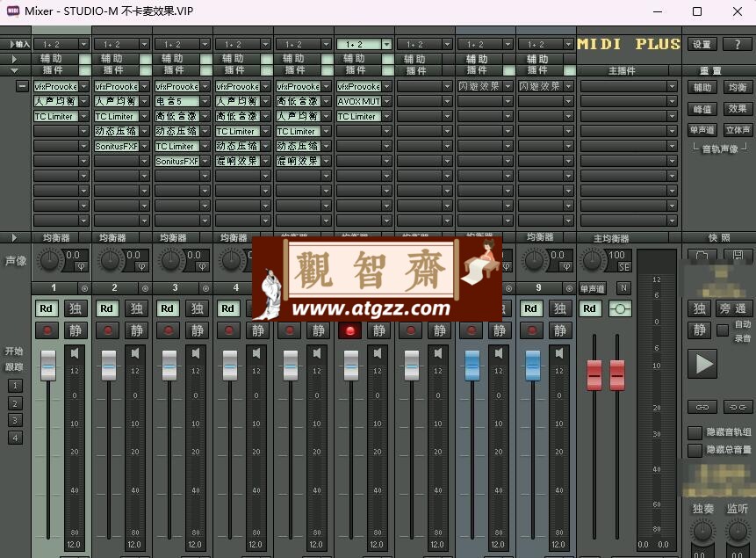The height and width of the screenshot is (558, 756).
Task: Select tracking group button 4
Action: click(x=15, y=438)
